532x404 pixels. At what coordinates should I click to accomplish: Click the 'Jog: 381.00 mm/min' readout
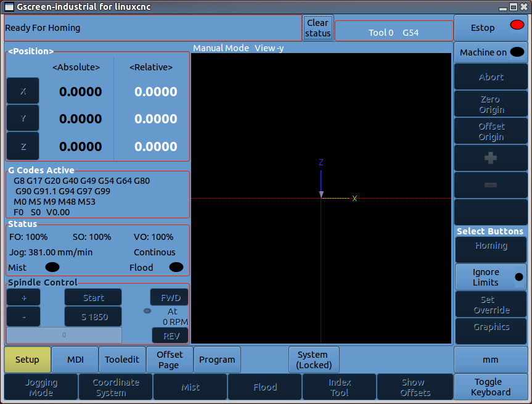coord(51,252)
